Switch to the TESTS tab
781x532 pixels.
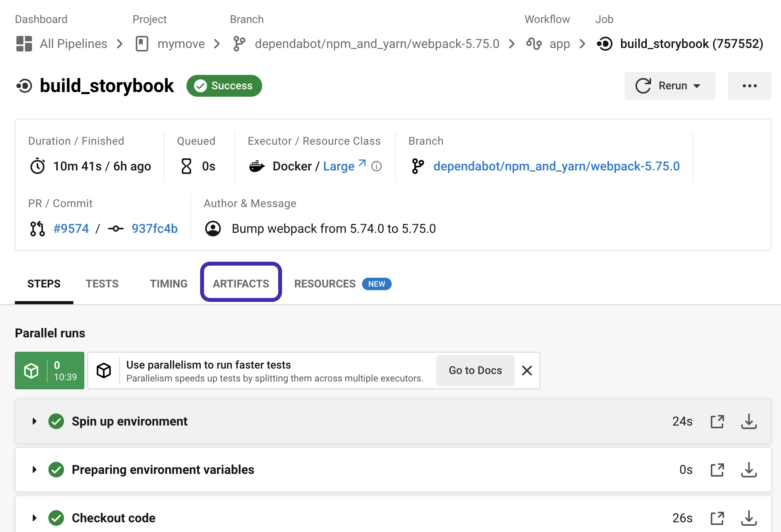click(102, 284)
